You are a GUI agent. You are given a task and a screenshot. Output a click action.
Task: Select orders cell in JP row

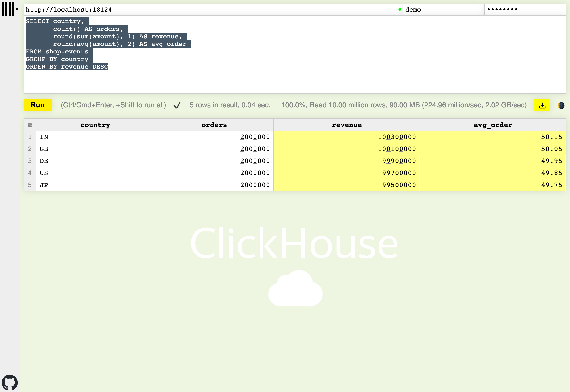point(214,185)
